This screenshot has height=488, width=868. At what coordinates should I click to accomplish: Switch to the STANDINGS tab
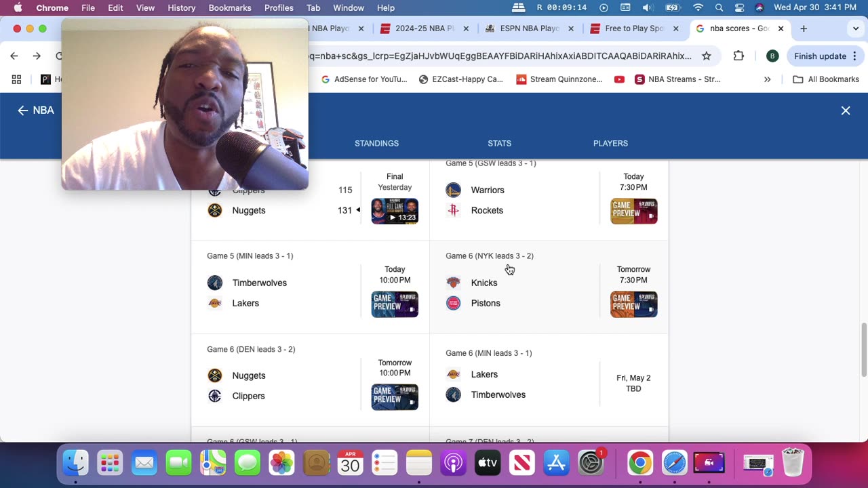(x=376, y=143)
